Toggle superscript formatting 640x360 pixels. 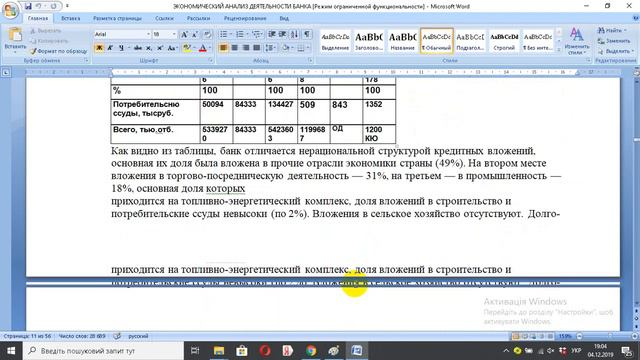[160, 48]
